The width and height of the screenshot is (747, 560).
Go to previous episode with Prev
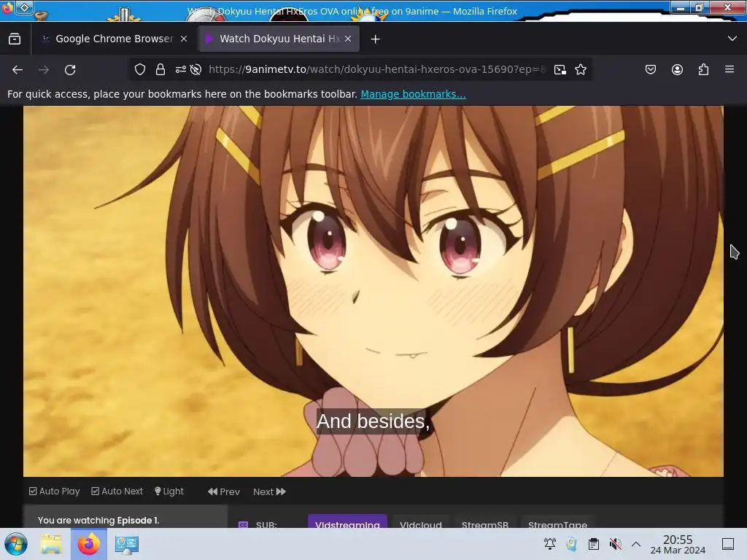coord(224,491)
